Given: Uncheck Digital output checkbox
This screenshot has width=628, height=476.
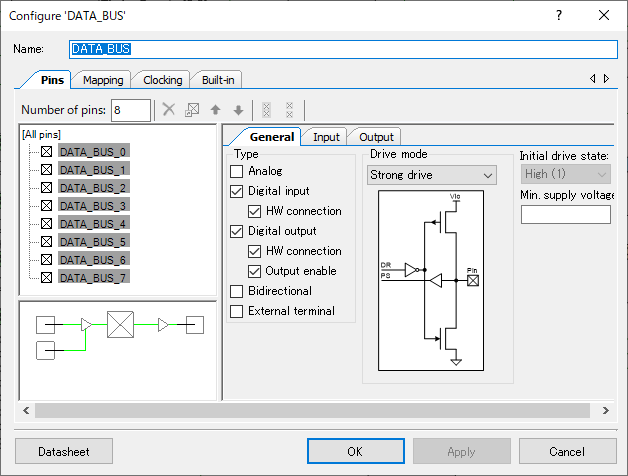Looking at the screenshot, I should pyautogui.click(x=236, y=231).
